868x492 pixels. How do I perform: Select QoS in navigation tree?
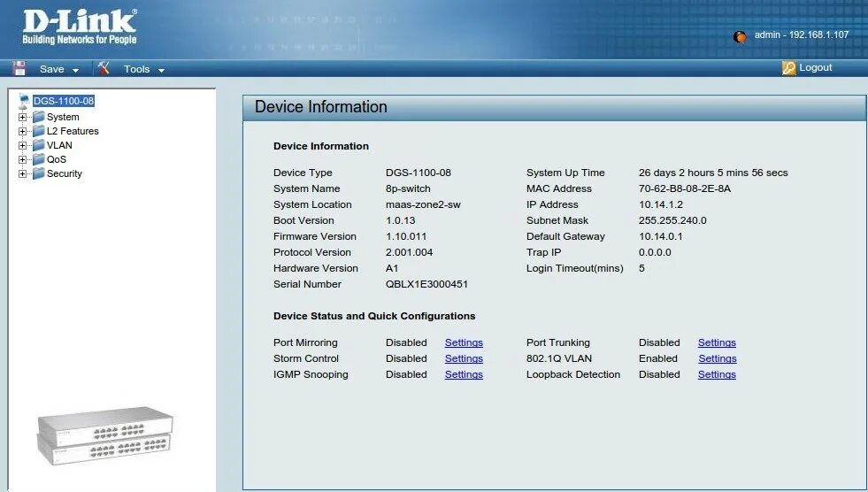pyautogui.click(x=57, y=159)
